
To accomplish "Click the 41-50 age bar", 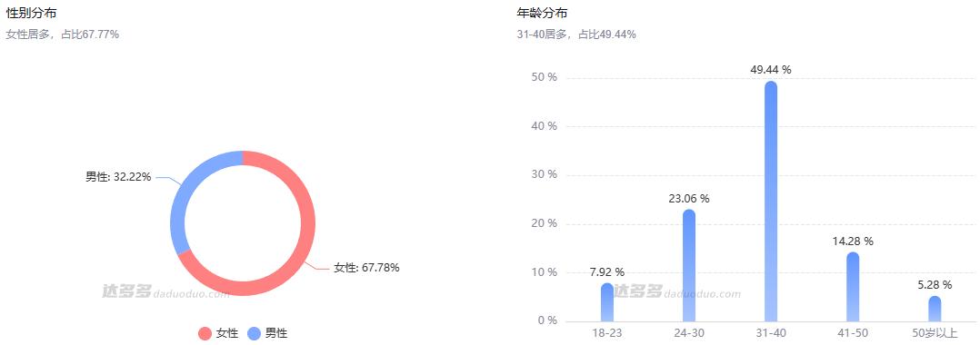I will point(853,286).
